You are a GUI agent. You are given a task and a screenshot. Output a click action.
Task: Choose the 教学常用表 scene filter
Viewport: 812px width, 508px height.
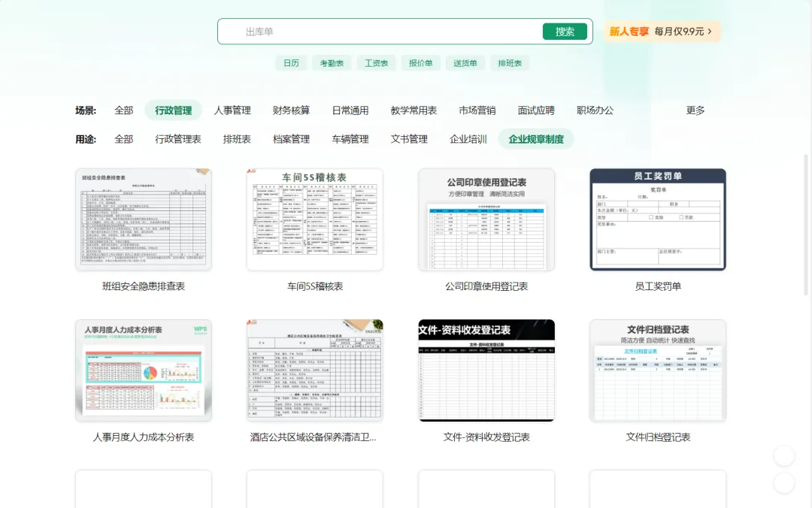point(414,110)
